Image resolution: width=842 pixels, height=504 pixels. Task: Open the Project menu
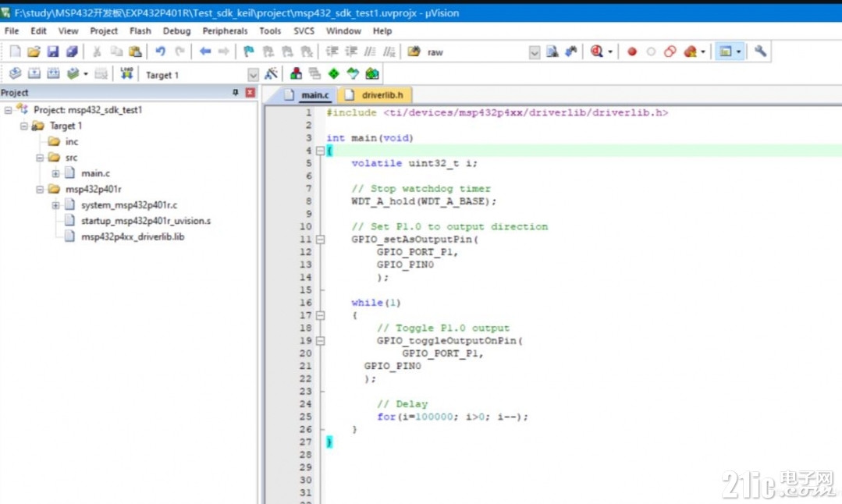pos(104,30)
